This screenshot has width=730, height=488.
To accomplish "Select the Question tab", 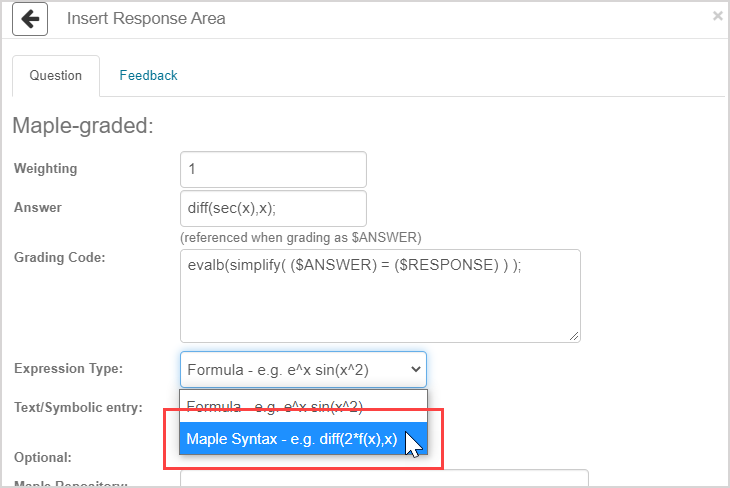I will pyautogui.click(x=55, y=76).
